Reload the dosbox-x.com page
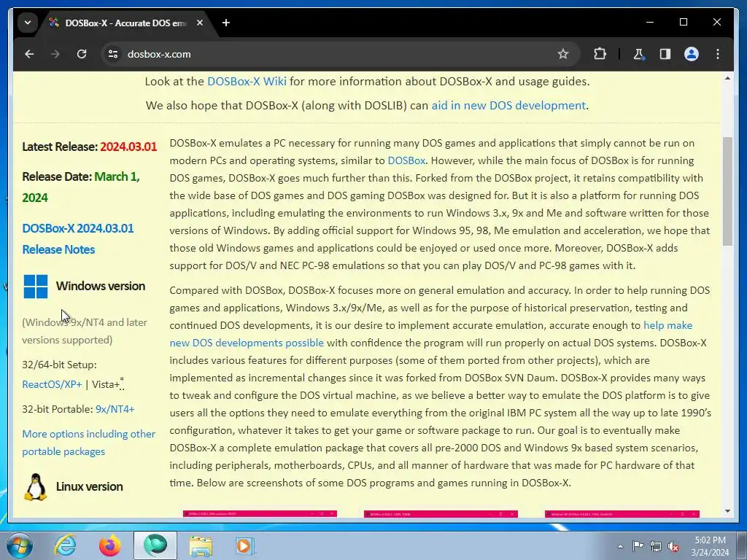747x560 pixels. click(82, 54)
